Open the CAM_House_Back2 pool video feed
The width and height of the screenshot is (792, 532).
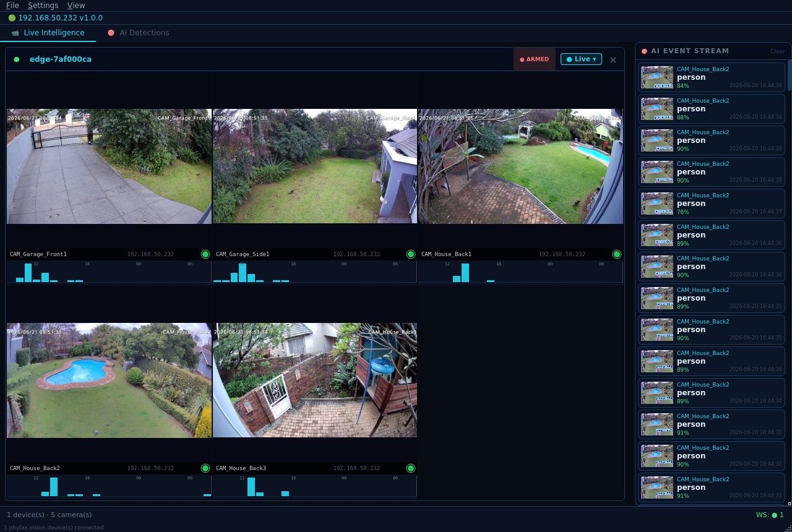tap(109, 380)
